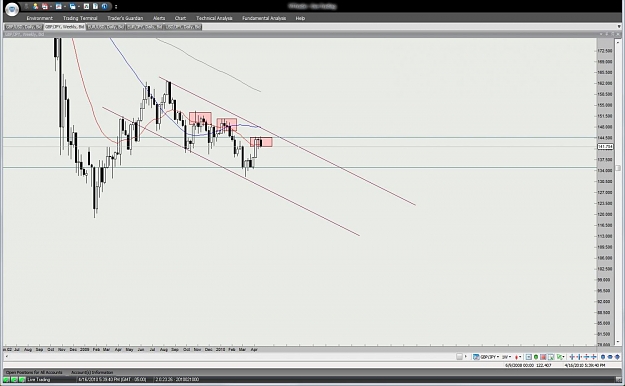Click the GMT -05:00 clock in the status bar
The height and width of the screenshot is (386, 625).
[x=112, y=380]
